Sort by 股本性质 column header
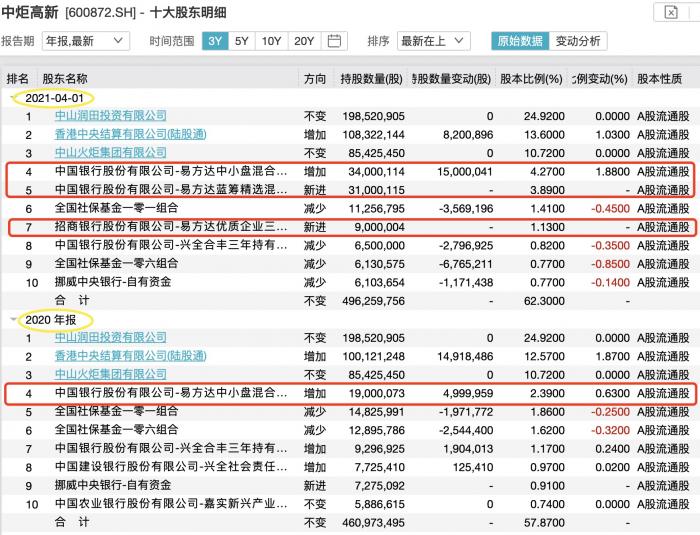The image size is (700, 535). pos(659,79)
